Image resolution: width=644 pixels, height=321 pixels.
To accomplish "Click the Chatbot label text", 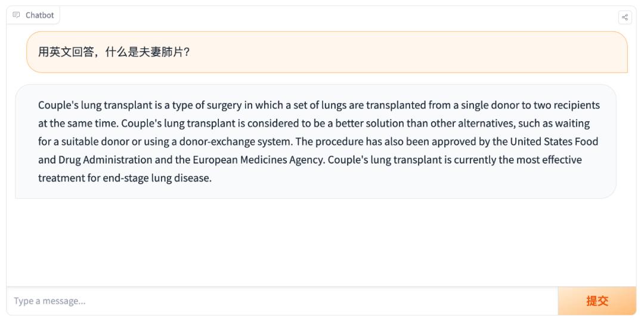I will click(39, 15).
